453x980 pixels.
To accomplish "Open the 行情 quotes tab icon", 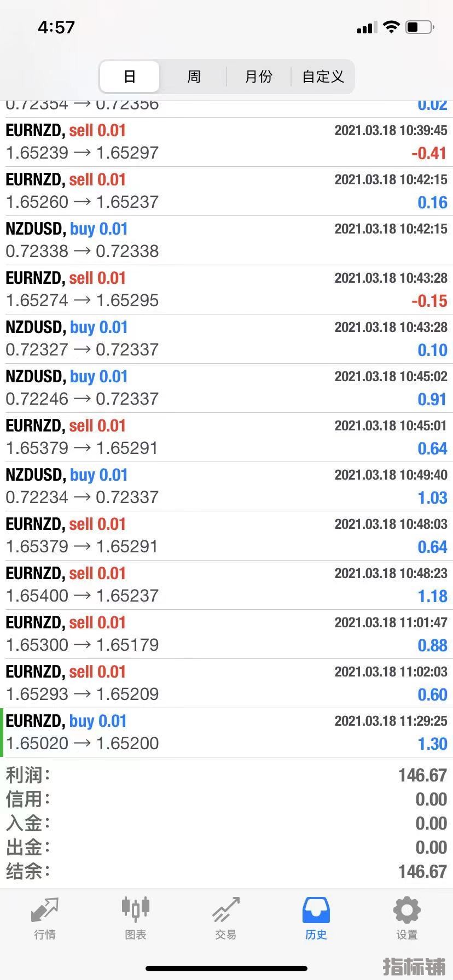I will pos(45,911).
